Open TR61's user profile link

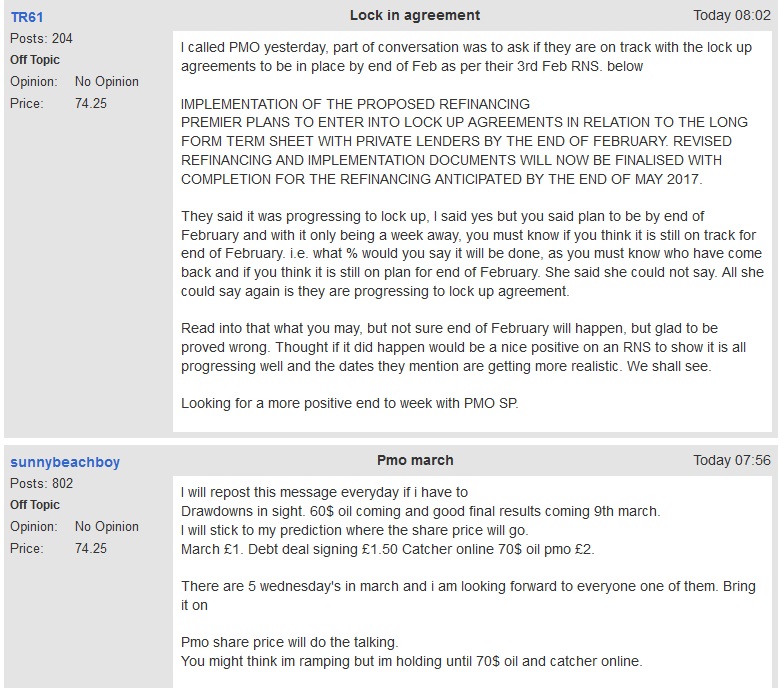pyautogui.click(x=25, y=17)
